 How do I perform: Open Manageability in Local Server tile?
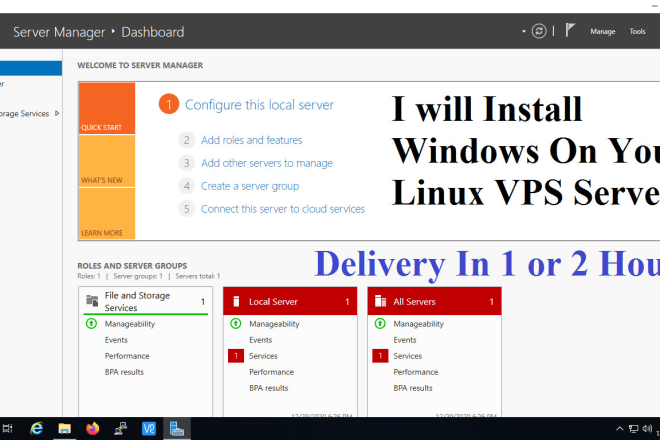tap(274, 324)
